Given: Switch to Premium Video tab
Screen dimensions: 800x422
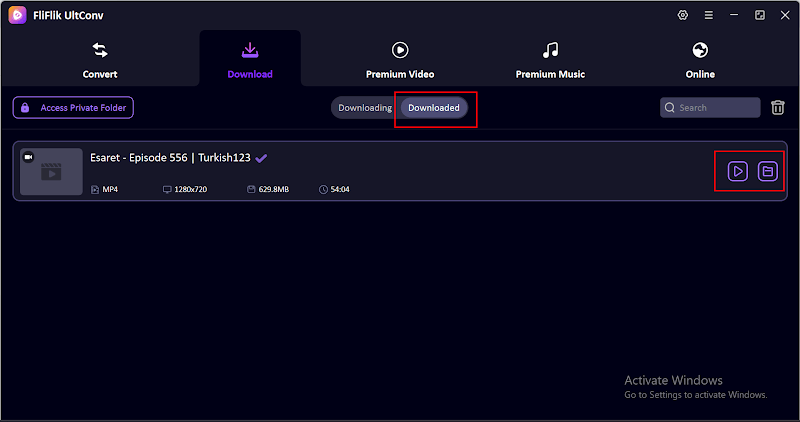Looking at the screenshot, I should coord(400,60).
